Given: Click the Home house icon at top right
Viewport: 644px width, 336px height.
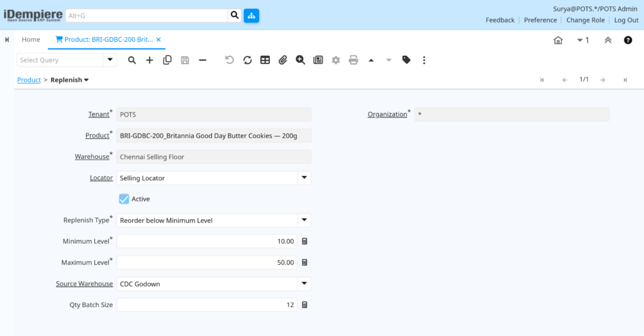Looking at the screenshot, I should point(558,40).
